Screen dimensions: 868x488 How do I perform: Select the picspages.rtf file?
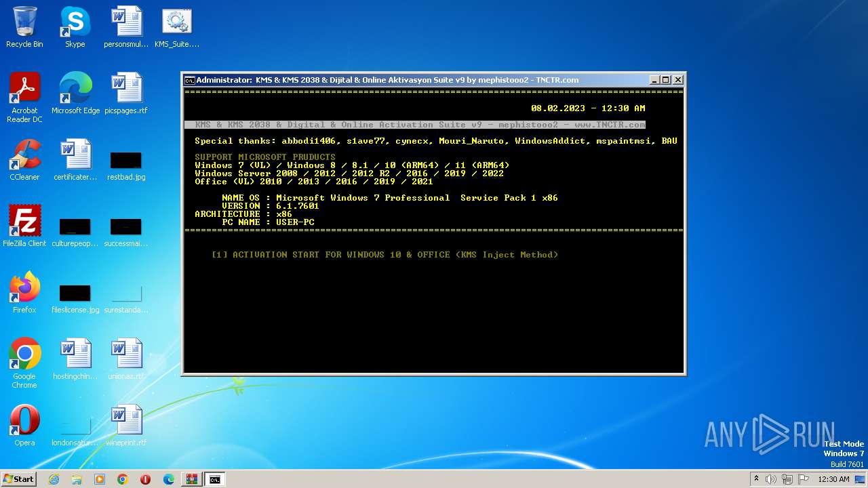tap(126, 94)
